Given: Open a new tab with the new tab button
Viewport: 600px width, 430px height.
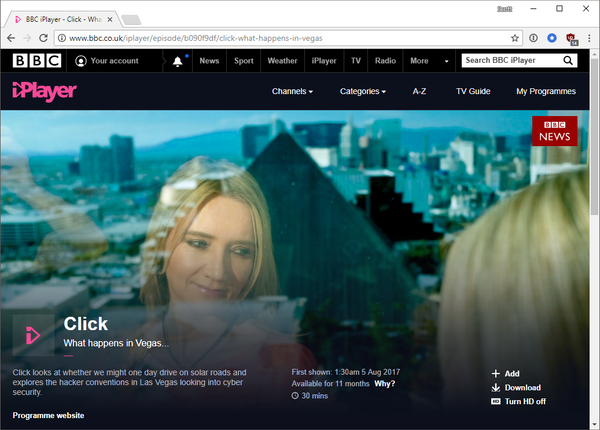Looking at the screenshot, I should [131, 20].
